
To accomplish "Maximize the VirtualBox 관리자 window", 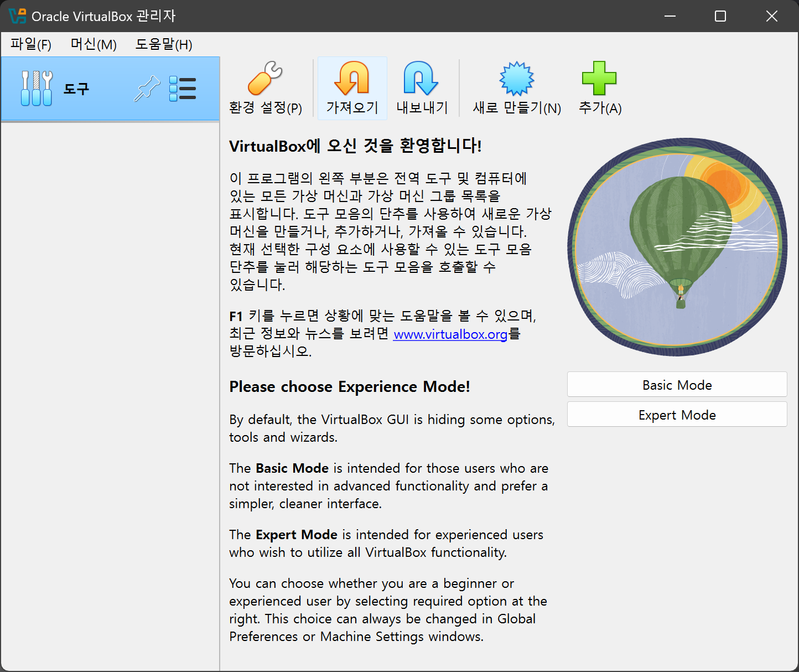I will tap(720, 16).
